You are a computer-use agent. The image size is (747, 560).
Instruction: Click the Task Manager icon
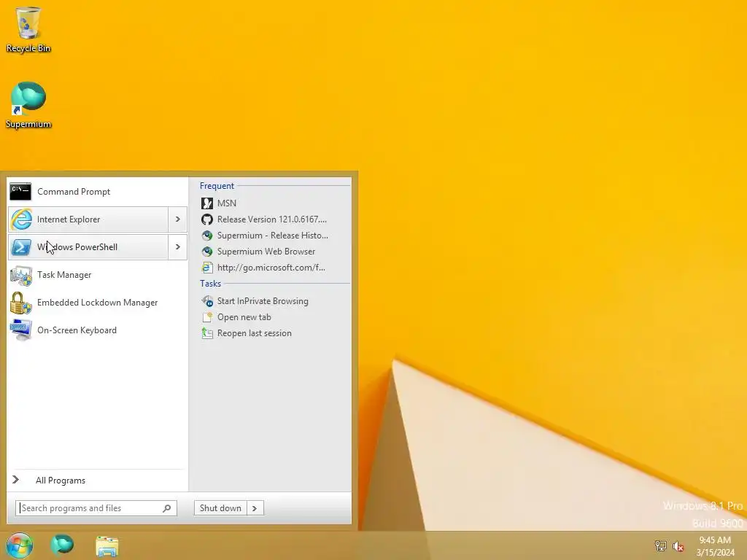pyautogui.click(x=21, y=275)
